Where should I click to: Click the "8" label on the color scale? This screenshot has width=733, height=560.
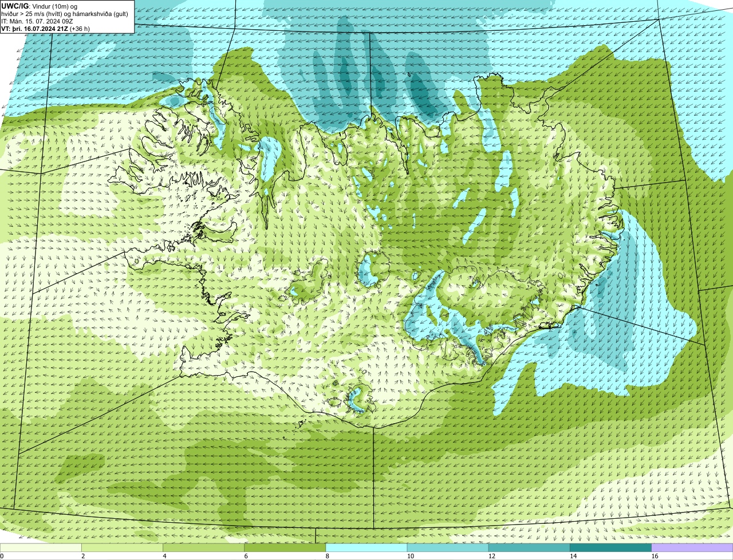pos(328,556)
